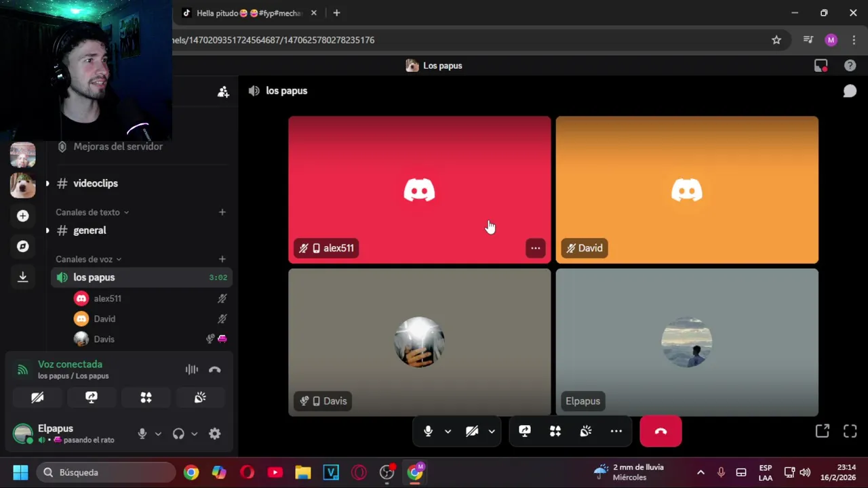Invite people to the server icon
The height and width of the screenshot is (488, 868).
pyautogui.click(x=223, y=91)
